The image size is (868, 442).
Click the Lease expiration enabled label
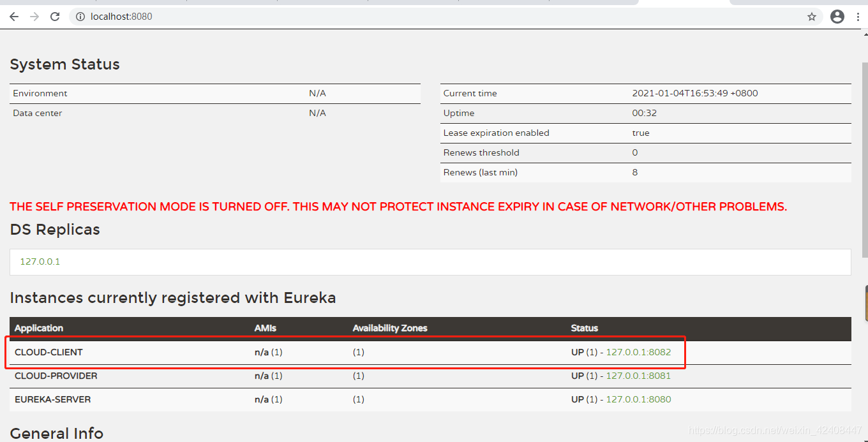497,133
